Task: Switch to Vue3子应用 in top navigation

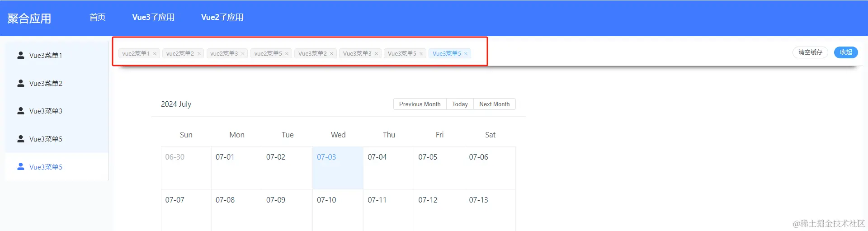Action: [x=153, y=17]
